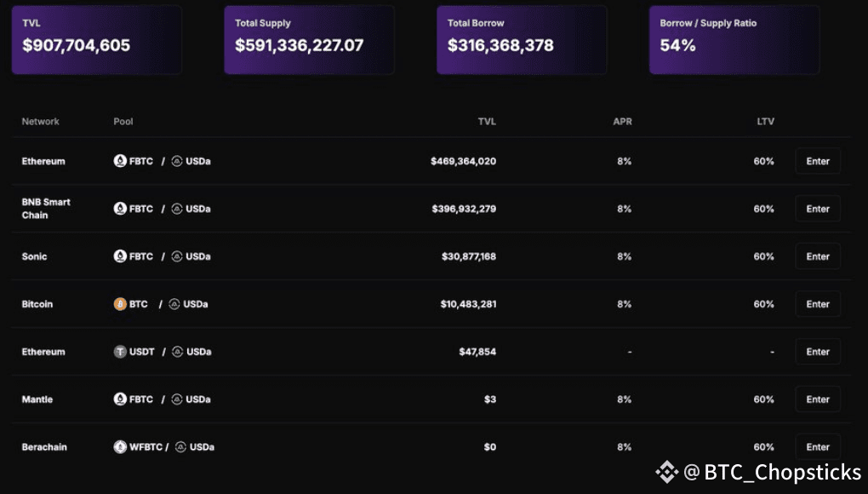
Task: Click the FBTC icon in Sonic row
Action: tap(120, 256)
